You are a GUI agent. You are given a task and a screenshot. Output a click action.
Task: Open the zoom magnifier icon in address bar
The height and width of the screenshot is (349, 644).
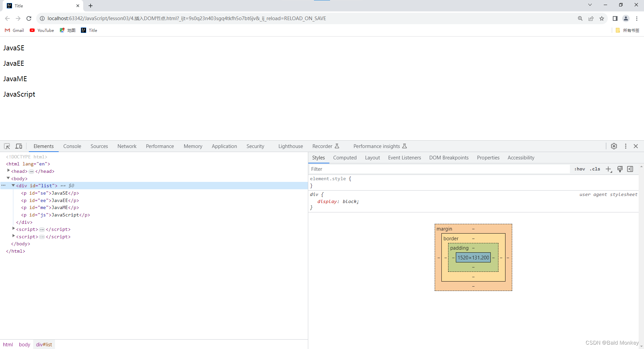coord(580,18)
